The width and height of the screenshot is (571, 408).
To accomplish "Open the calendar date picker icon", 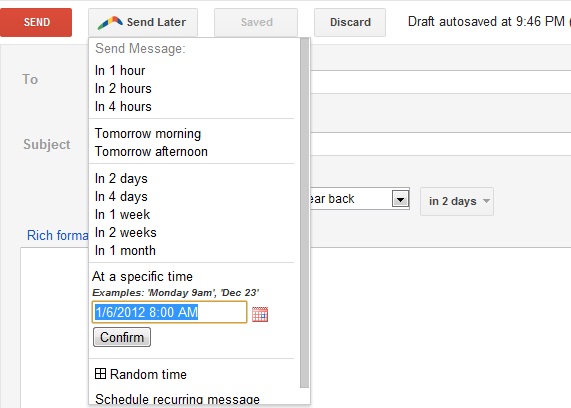I will (x=260, y=314).
